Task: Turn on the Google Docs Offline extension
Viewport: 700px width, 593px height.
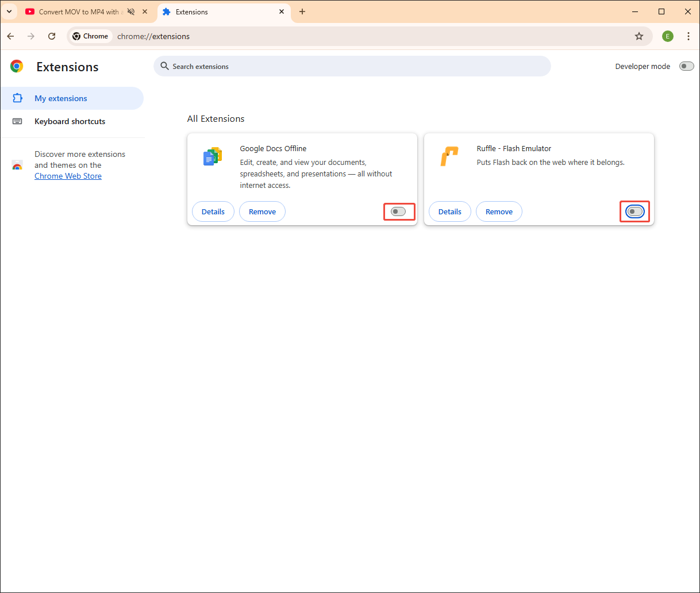Action: click(x=399, y=211)
